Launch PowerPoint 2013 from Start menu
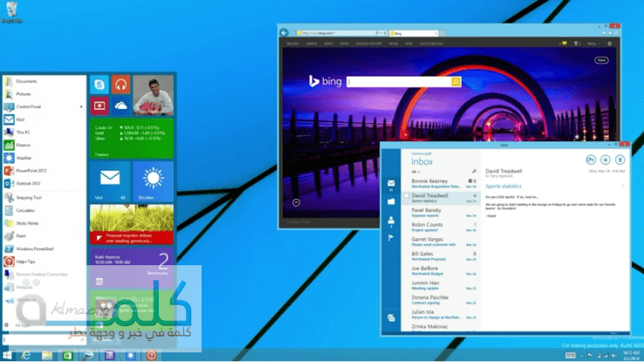The height and width of the screenshot is (362, 644). [x=44, y=170]
